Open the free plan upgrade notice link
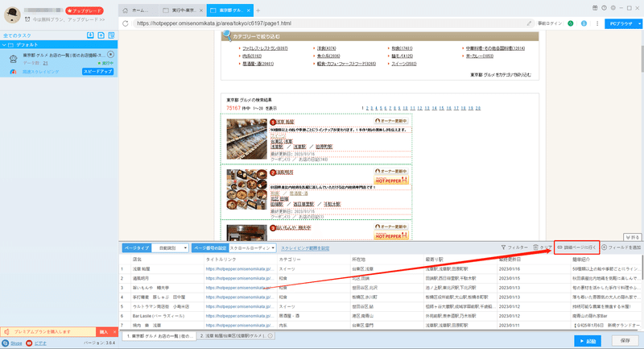Image resolution: width=644 pixels, height=349 pixels. pos(68,19)
